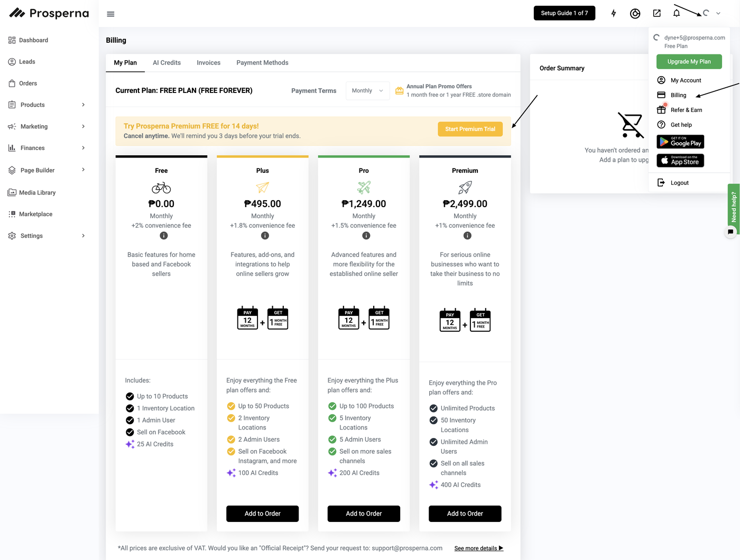Viewport: 740px width, 560px height.
Task: Select Logout from account menu
Action: (x=679, y=183)
